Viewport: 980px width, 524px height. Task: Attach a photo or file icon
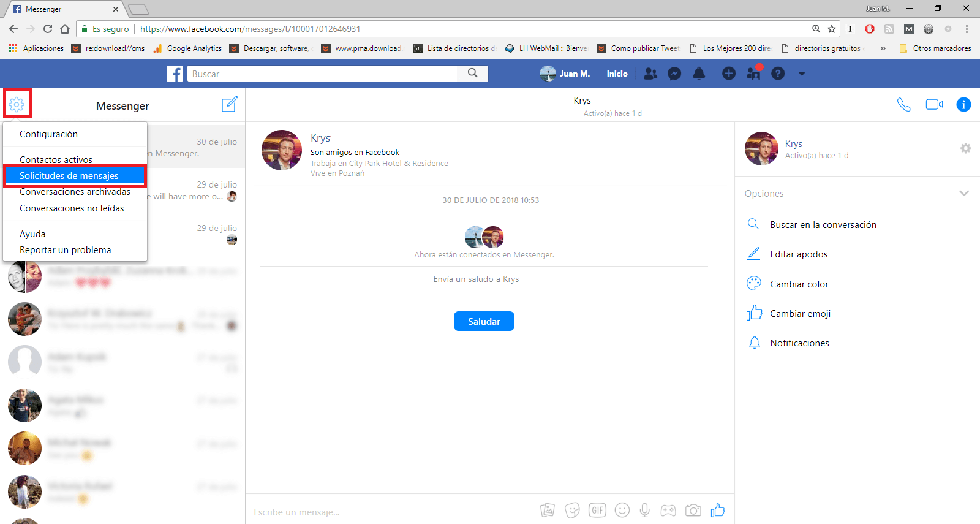(548, 510)
